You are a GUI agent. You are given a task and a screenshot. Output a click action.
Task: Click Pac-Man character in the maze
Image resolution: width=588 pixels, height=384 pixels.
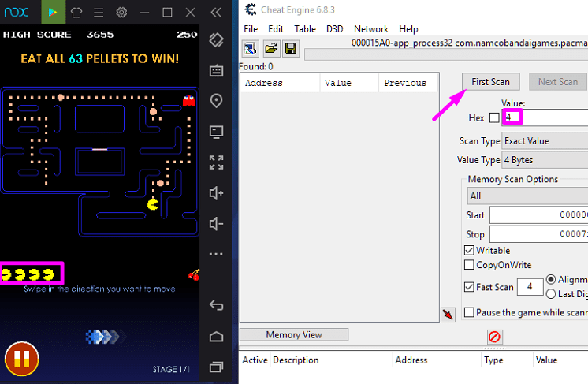153,204
